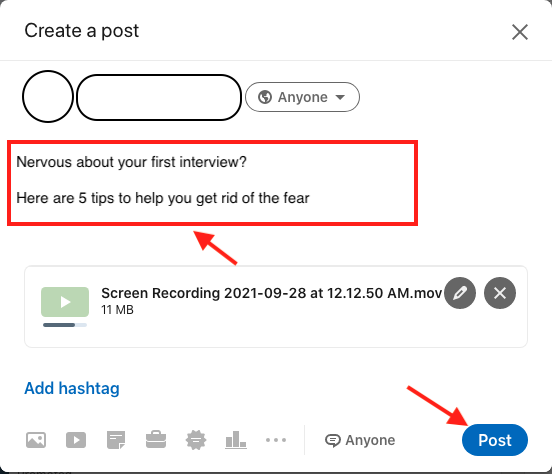Create a poll using the bar chart icon
Viewport: 552px width, 474px height.
[236, 440]
